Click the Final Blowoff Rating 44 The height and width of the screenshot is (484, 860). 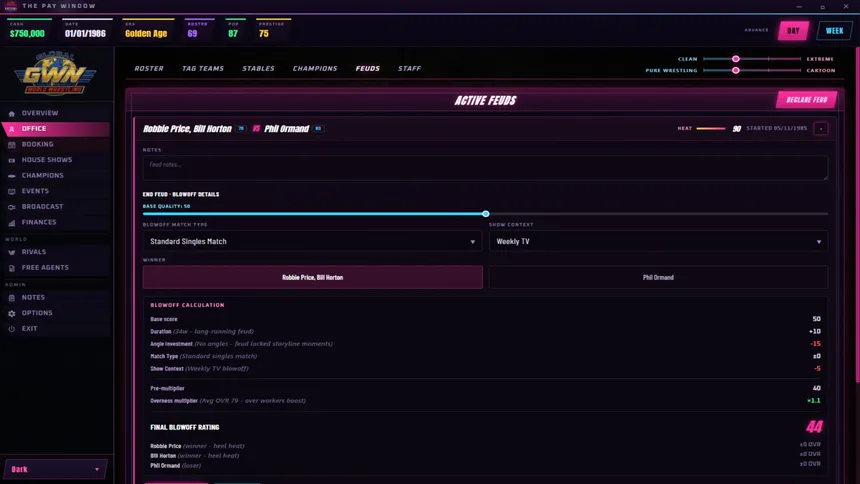[814, 427]
